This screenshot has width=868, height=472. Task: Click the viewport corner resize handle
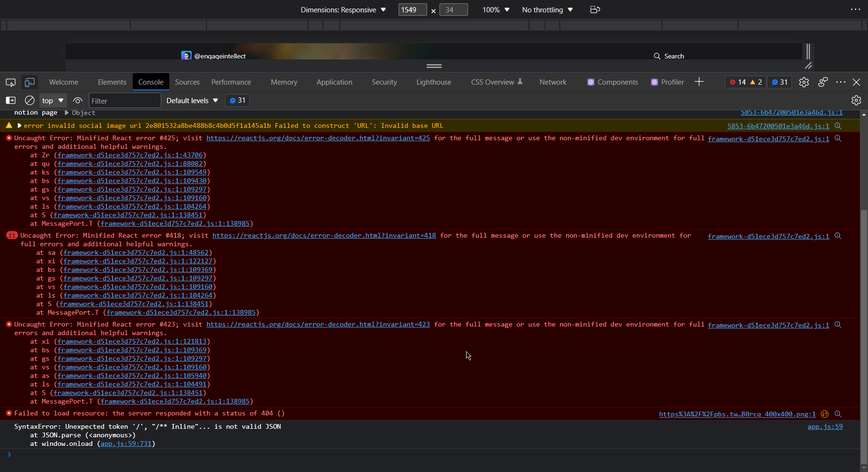[x=808, y=66]
